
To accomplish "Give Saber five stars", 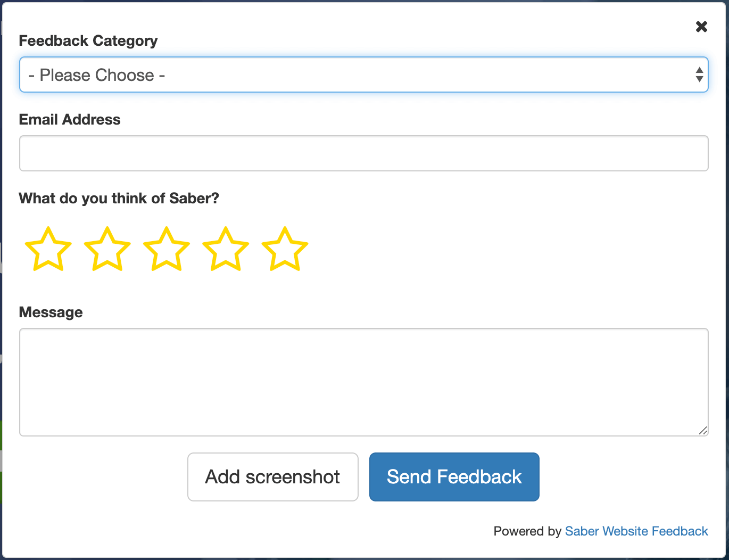I will point(284,249).
